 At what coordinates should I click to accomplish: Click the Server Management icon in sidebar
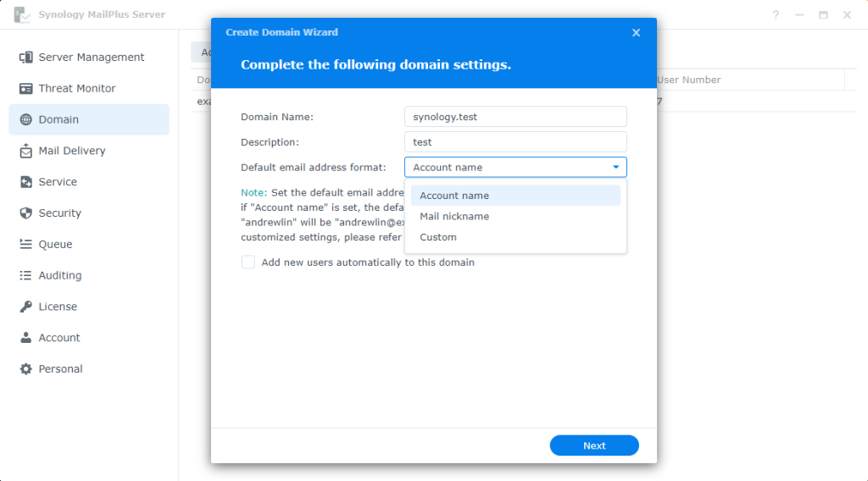[x=25, y=58]
